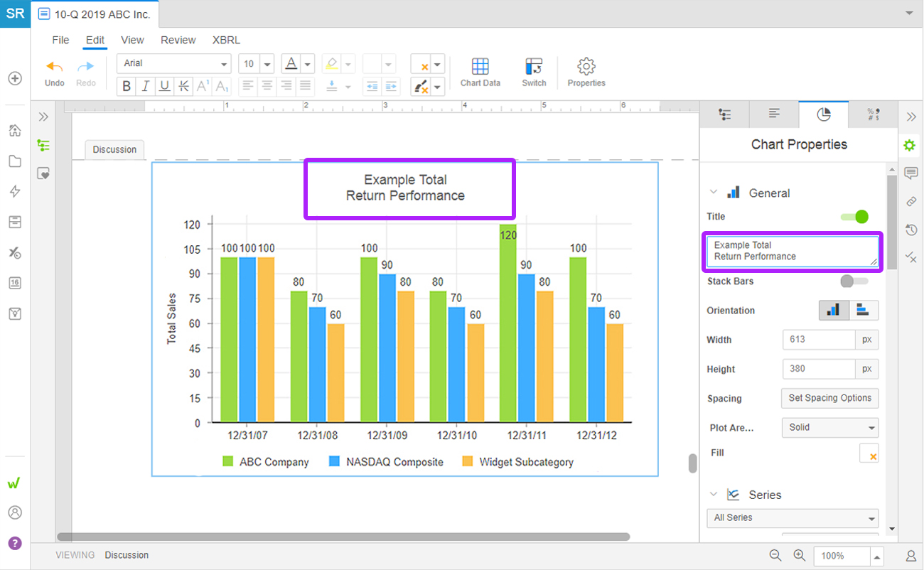Open the Plot Area Solid dropdown

coord(829,428)
